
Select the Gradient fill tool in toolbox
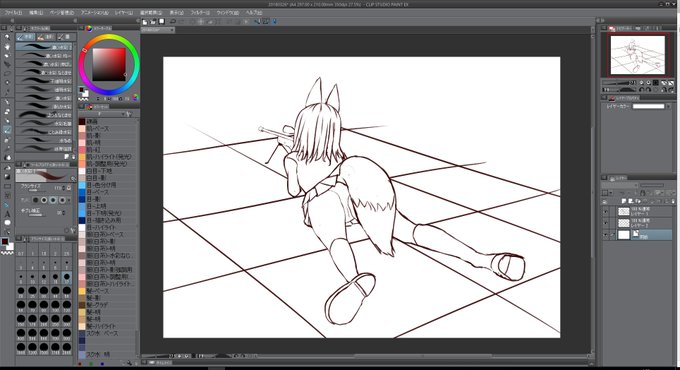[7, 177]
